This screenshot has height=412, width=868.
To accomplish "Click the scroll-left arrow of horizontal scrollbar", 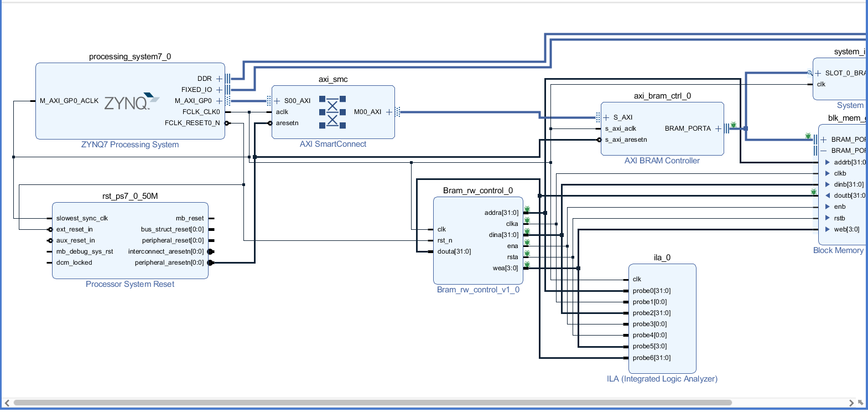I will [x=7, y=403].
